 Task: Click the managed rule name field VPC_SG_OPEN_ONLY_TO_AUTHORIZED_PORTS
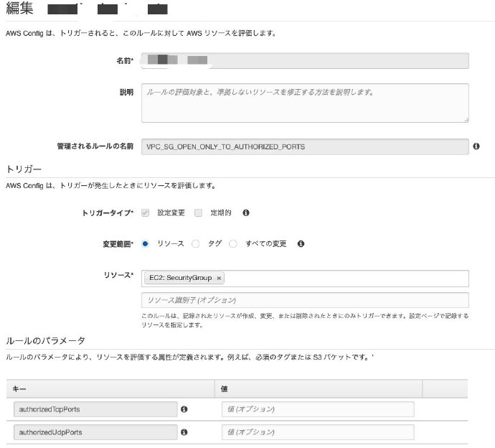[305, 146]
